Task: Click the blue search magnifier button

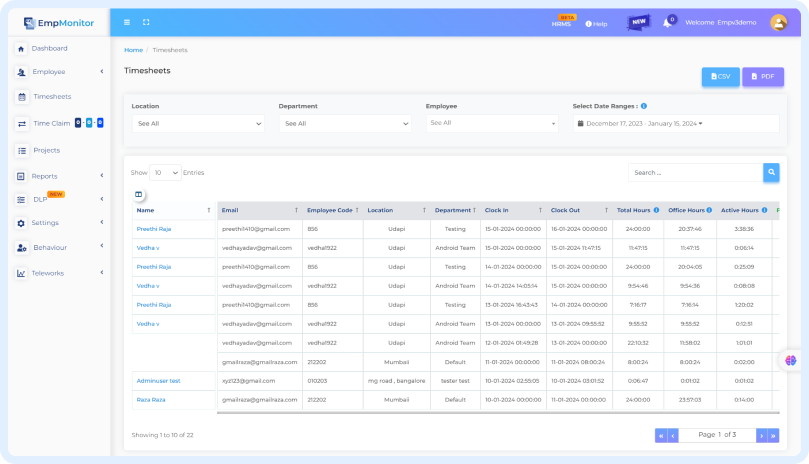Action: click(x=771, y=172)
